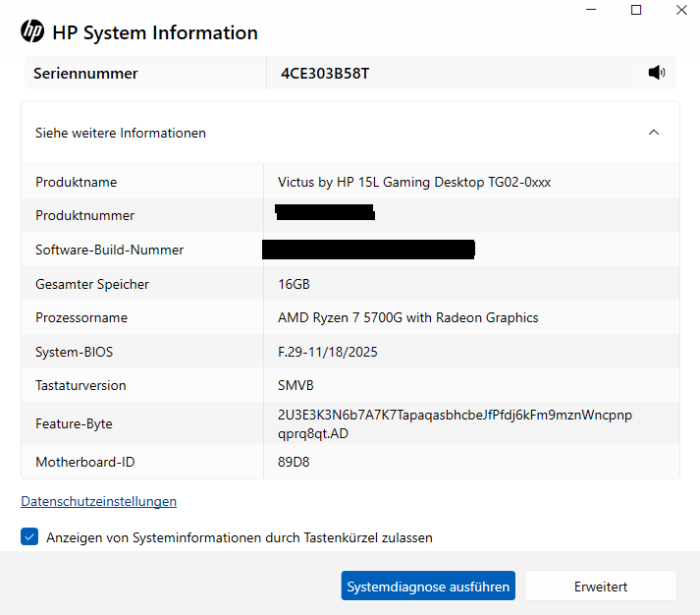The image size is (700, 615).
Task: Click the Seriennummer label
Action: (x=85, y=74)
